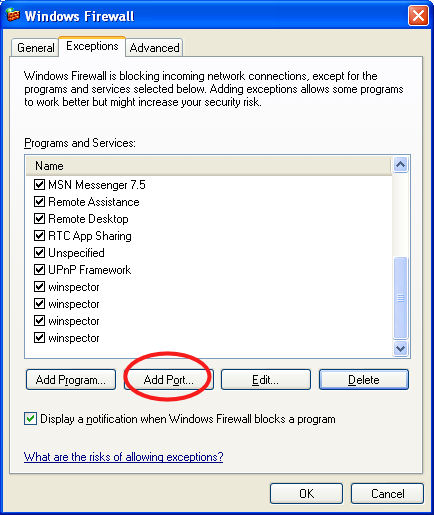Screen dimensions: 434x515
Task: Click the Add Program button
Action: click(71, 380)
